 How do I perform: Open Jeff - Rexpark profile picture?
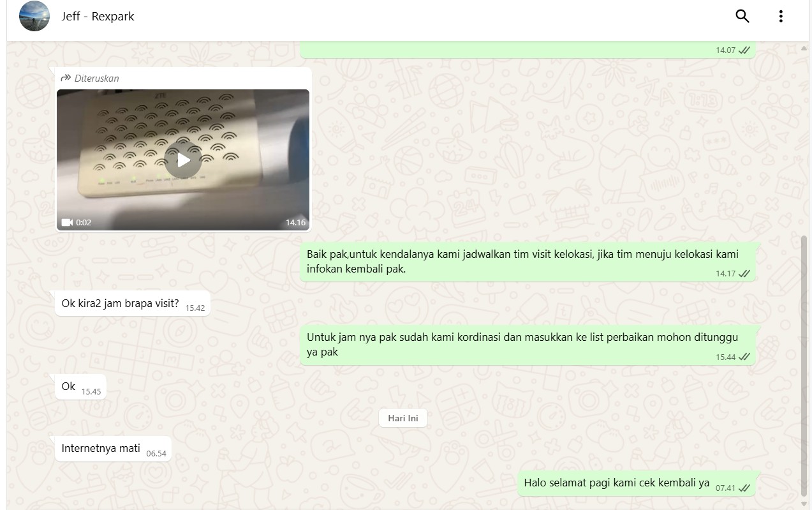[x=34, y=17]
